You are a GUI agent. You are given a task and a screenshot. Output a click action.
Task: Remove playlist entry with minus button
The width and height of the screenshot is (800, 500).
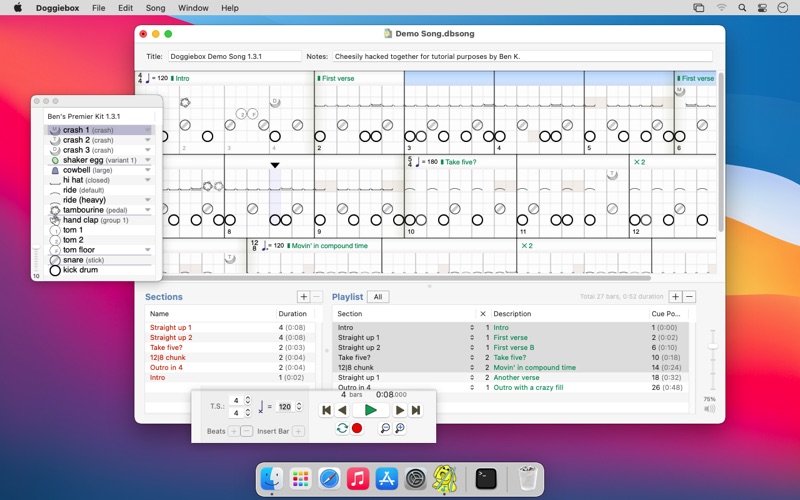[x=689, y=297]
